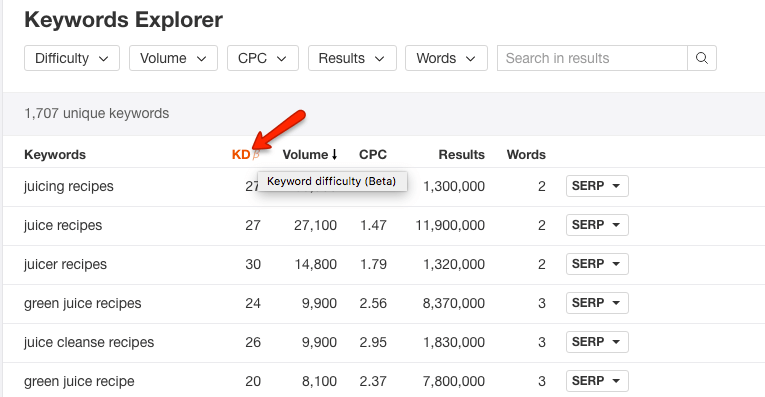Click KD value 20 for green juice recipe
765x397 pixels.
click(x=253, y=381)
